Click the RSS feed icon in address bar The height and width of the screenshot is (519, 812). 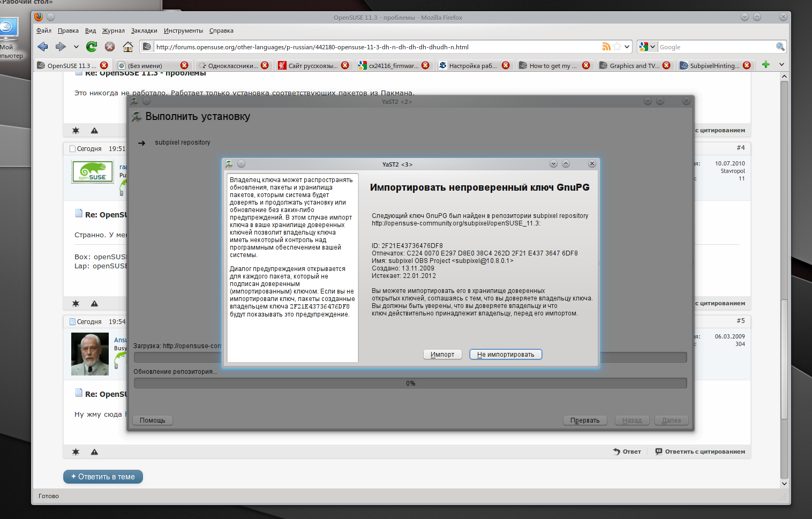(x=606, y=47)
